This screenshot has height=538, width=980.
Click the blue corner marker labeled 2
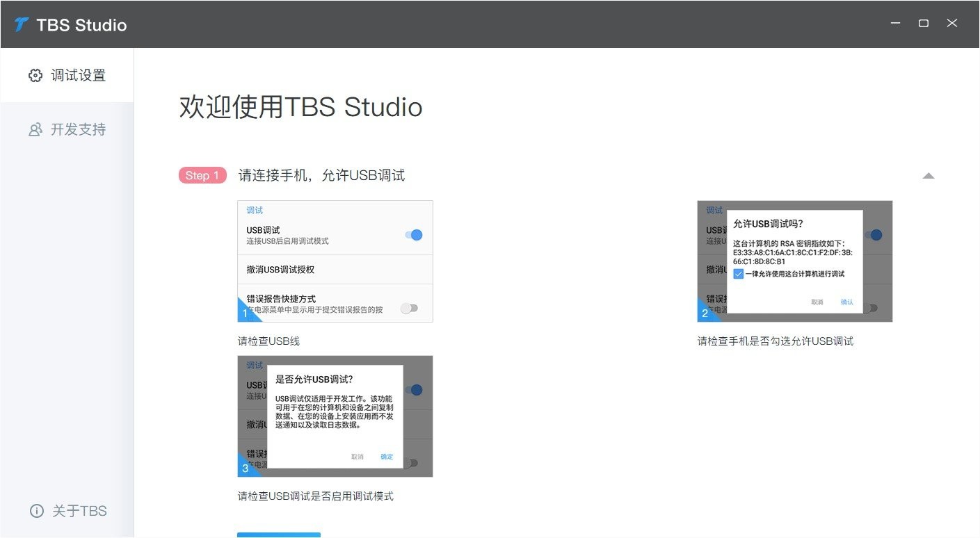705,313
